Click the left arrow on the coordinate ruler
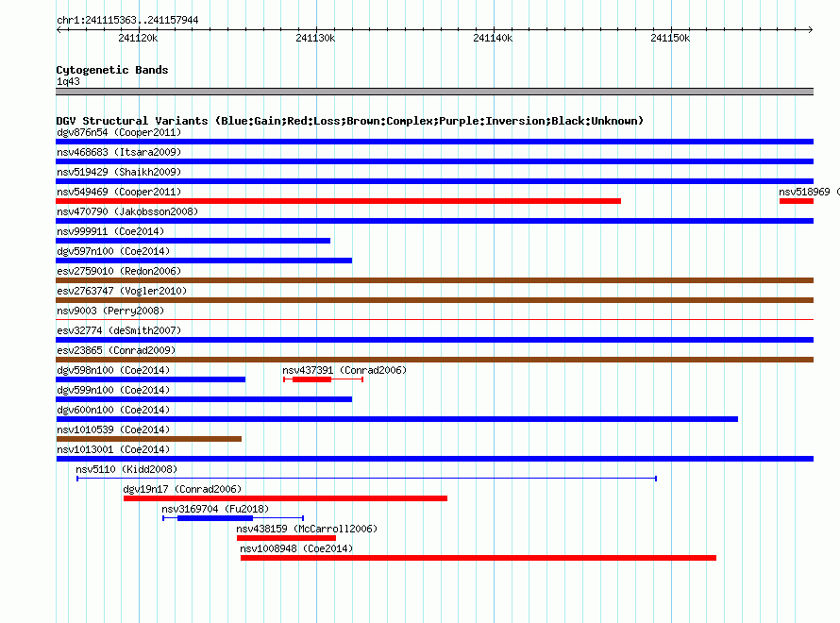The image size is (840, 623). point(59,29)
